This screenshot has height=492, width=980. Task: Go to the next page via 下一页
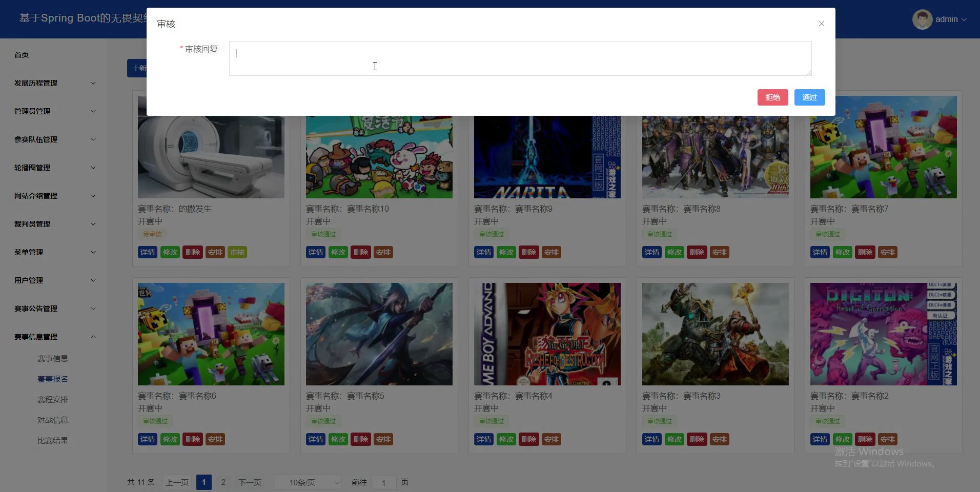[x=250, y=482]
